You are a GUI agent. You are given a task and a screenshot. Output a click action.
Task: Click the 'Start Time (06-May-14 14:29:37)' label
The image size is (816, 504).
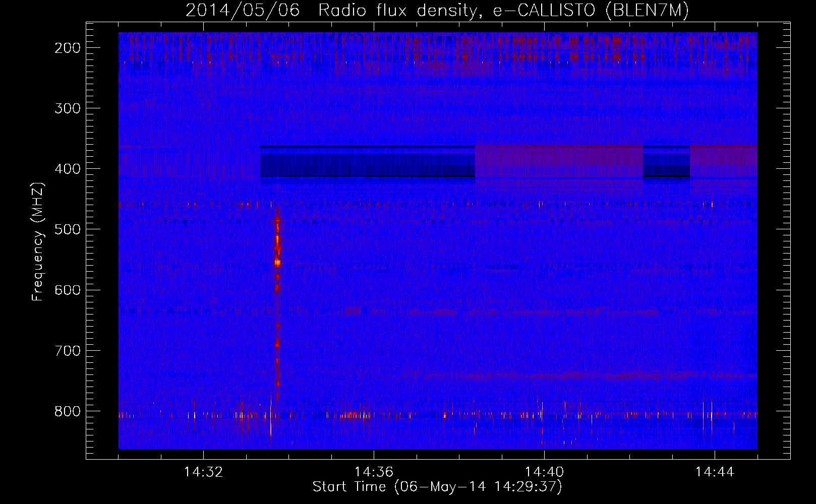pyautogui.click(x=437, y=487)
